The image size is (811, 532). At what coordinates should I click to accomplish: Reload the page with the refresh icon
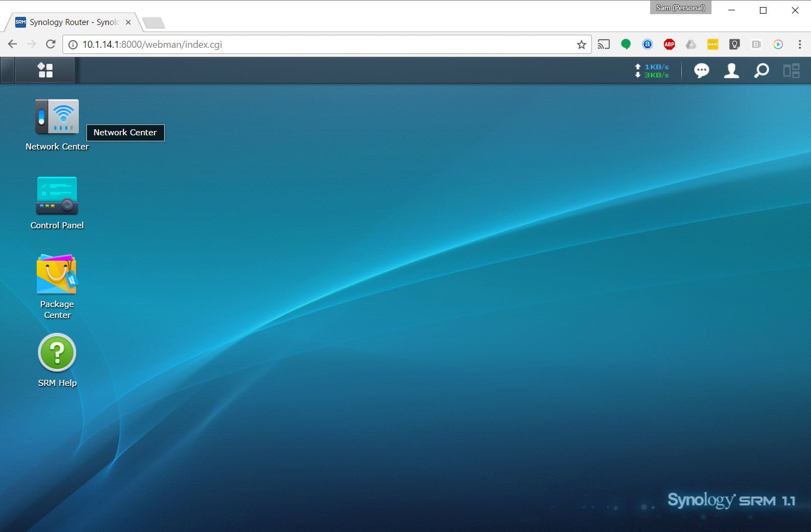tap(51, 44)
